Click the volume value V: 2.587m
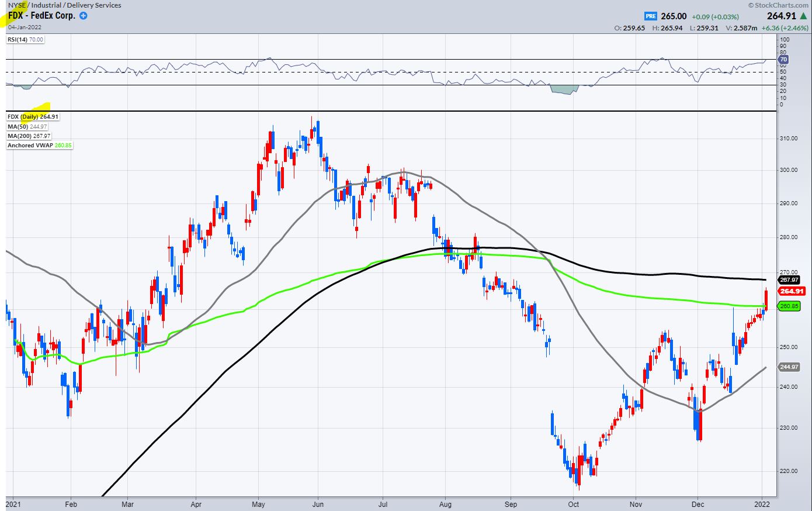The image size is (812, 511). (742, 28)
